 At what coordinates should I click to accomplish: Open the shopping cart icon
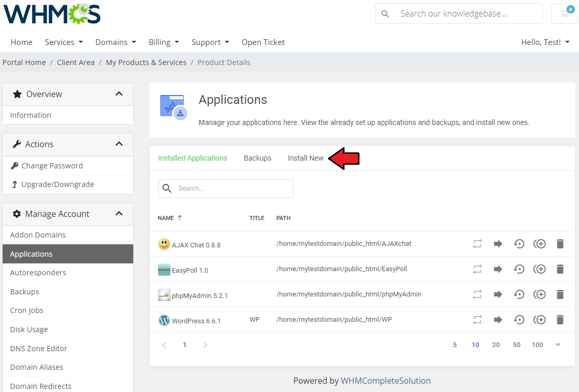[x=564, y=13]
